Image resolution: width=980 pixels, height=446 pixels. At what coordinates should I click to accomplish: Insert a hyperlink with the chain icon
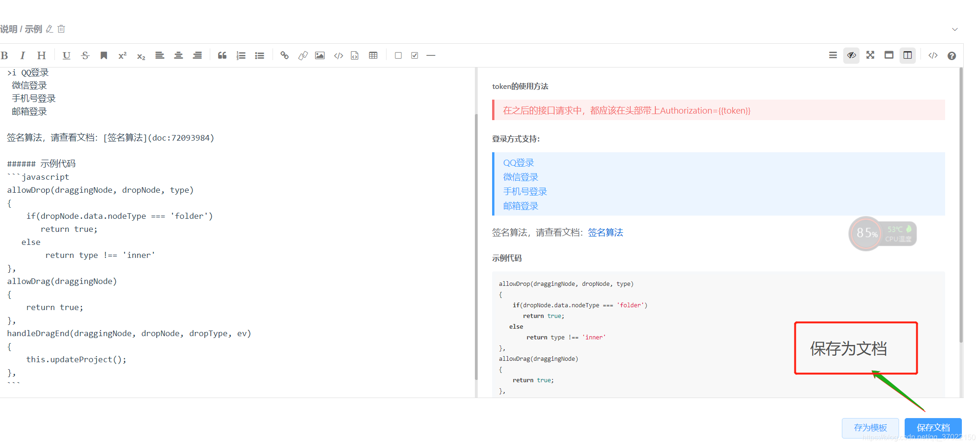click(285, 55)
